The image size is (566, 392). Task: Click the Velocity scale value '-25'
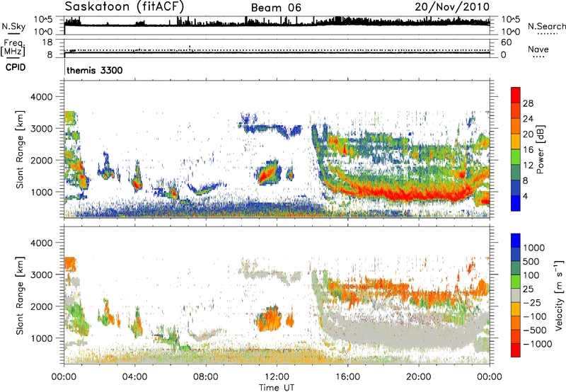point(532,302)
